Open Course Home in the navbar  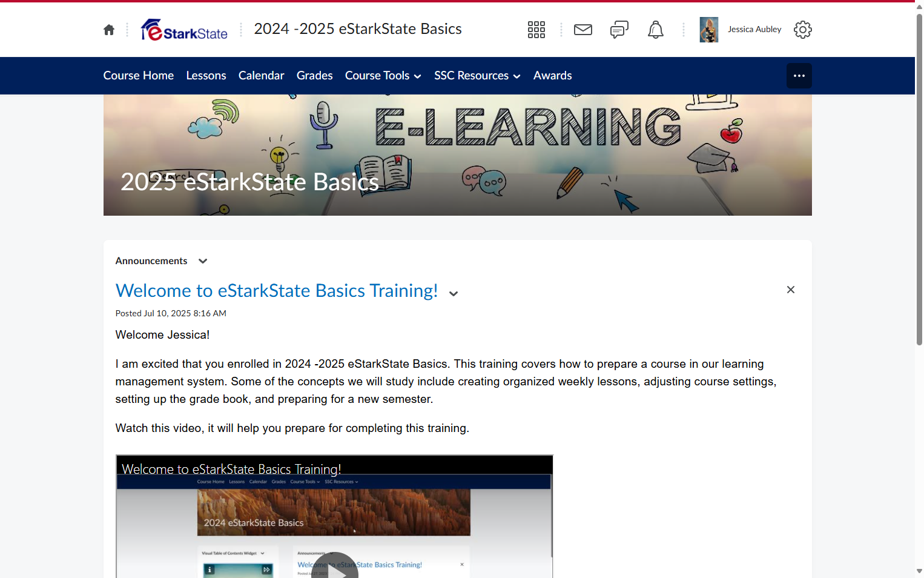pyautogui.click(x=139, y=76)
